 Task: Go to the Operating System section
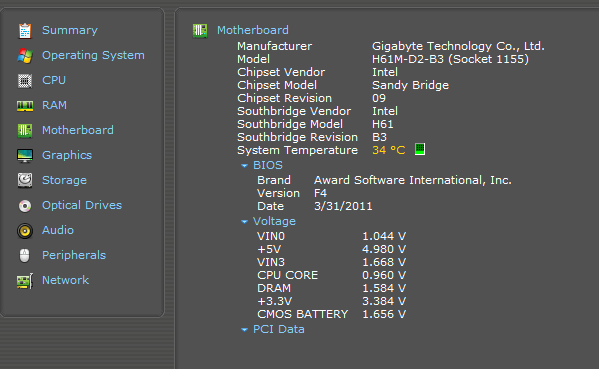[93, 55]
